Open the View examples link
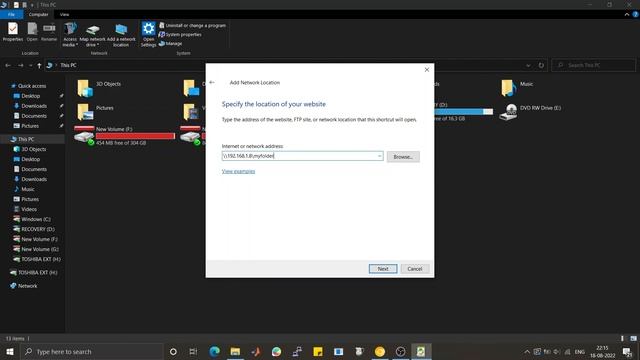The height and width of the screenshot is (360, 640). pyautogui.click(x=238, y=171)
